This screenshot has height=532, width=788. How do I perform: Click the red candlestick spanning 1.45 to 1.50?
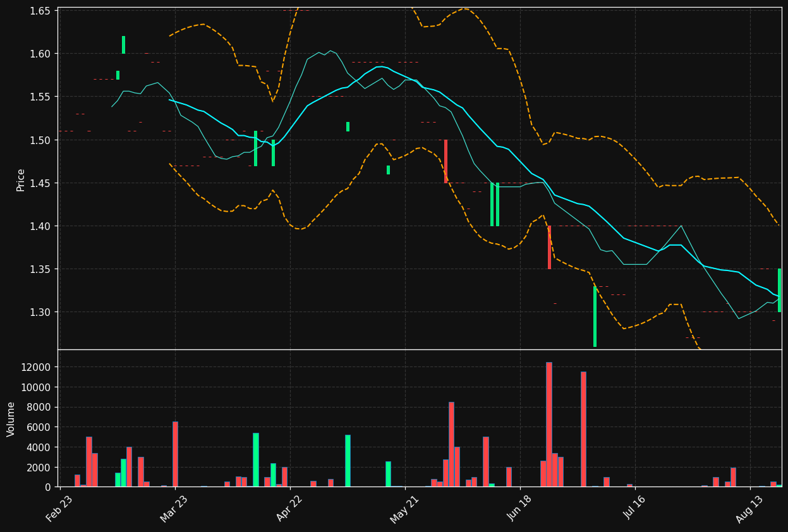pyautogui.click(x=446, y=161)
